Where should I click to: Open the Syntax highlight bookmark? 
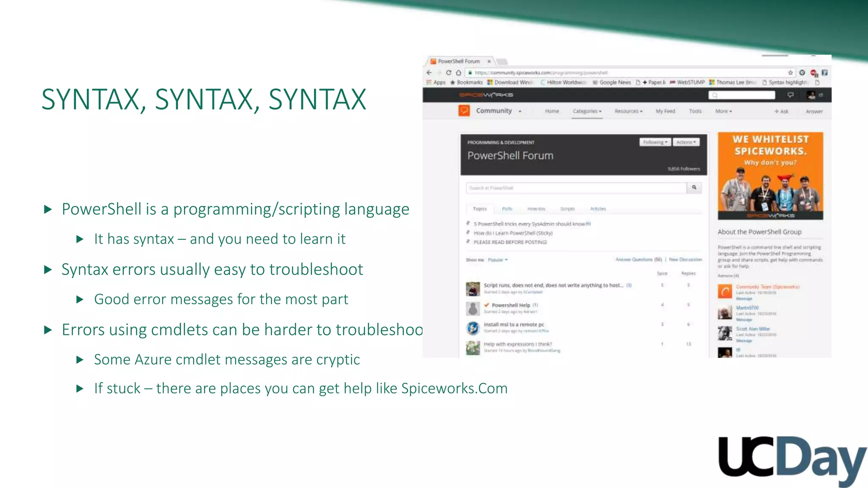pos(785,82)
